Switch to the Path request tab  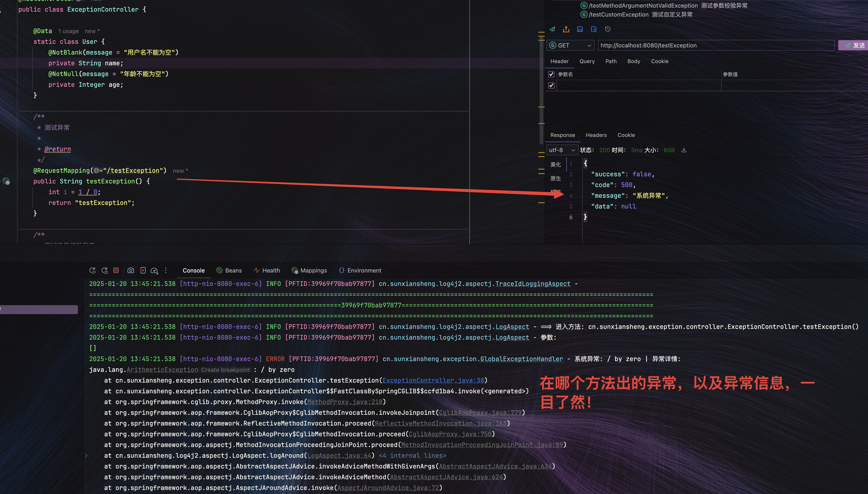611,61
